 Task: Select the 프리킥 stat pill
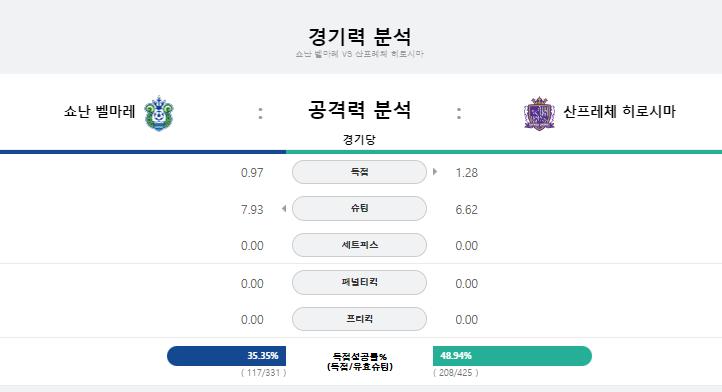pyautogui.click(x=359, y=319)
